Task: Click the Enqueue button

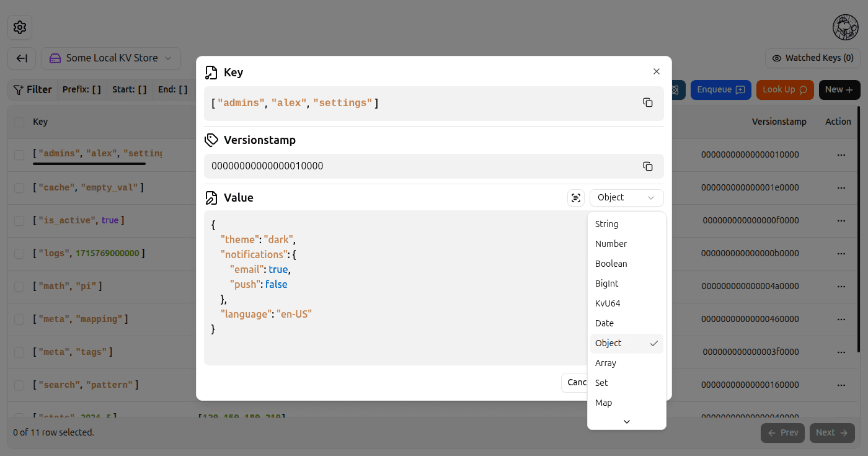Action: (720, 90)
